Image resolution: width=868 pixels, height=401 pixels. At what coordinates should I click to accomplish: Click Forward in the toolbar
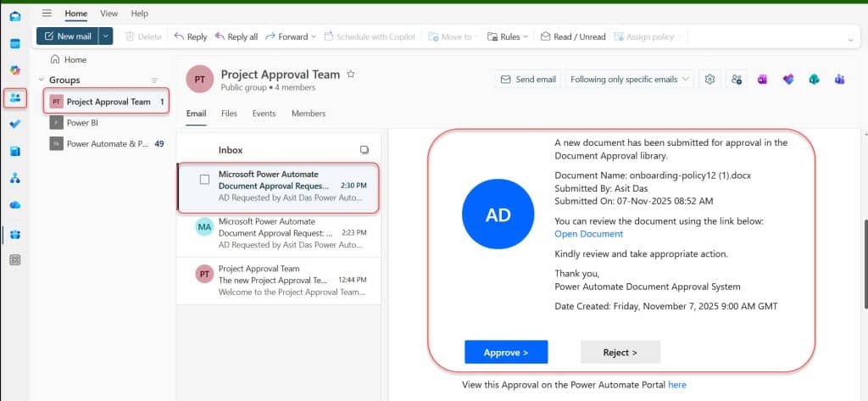click(287, 36)
